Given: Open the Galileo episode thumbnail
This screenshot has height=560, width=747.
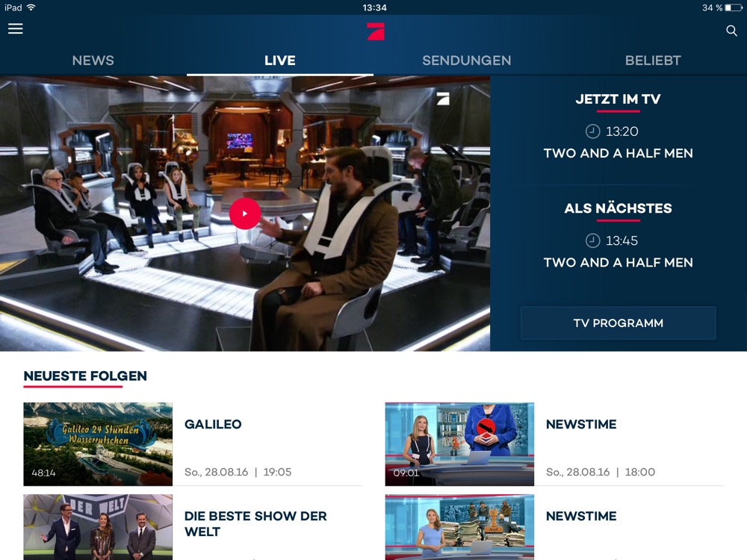Looking at the screenshot, I should point(98,444).
